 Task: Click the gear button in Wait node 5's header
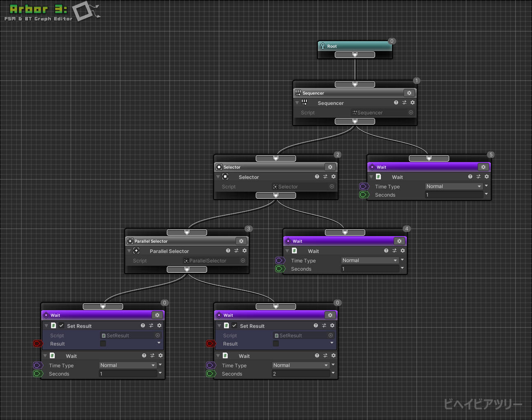pos(483,167)
